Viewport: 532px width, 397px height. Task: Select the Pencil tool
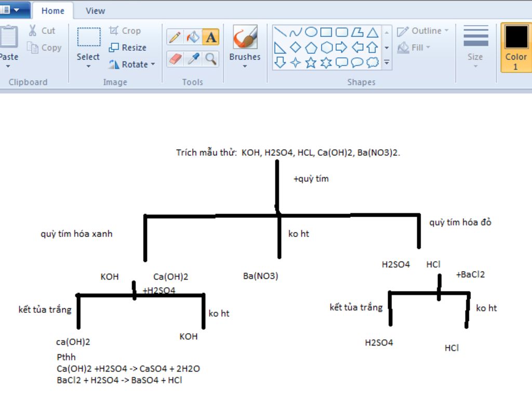(x=175, y=37)
